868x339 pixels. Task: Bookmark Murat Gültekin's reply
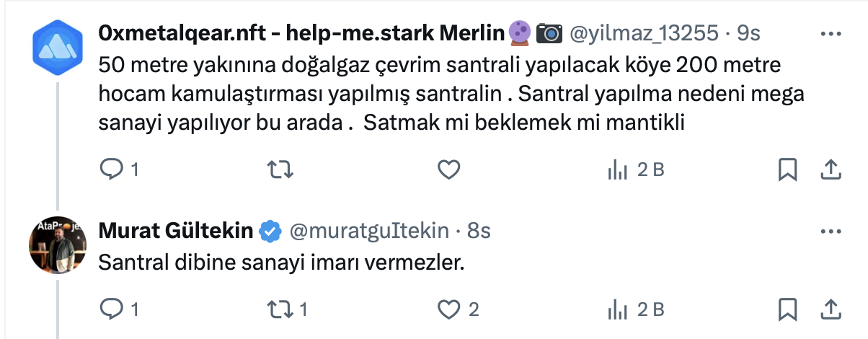787,309
